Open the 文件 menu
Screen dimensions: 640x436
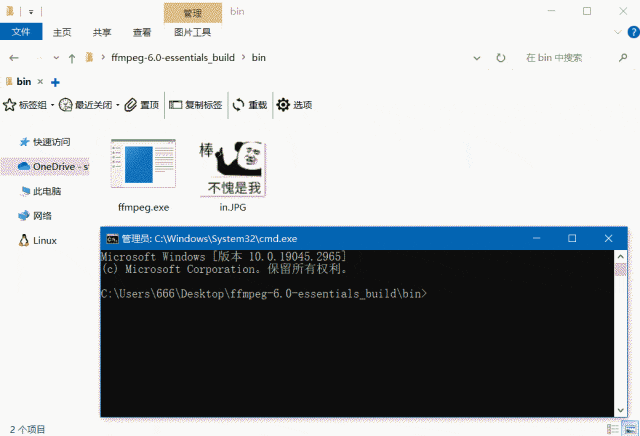click(21, 32)
